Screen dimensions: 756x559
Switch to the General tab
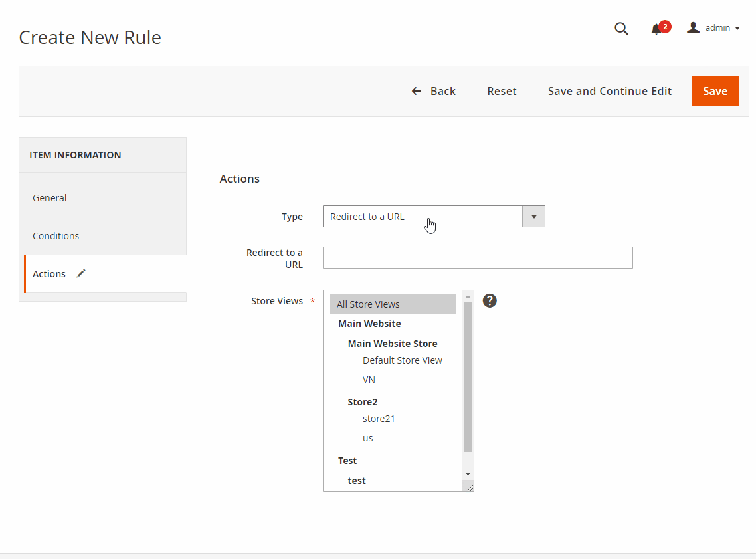[50, 198]
